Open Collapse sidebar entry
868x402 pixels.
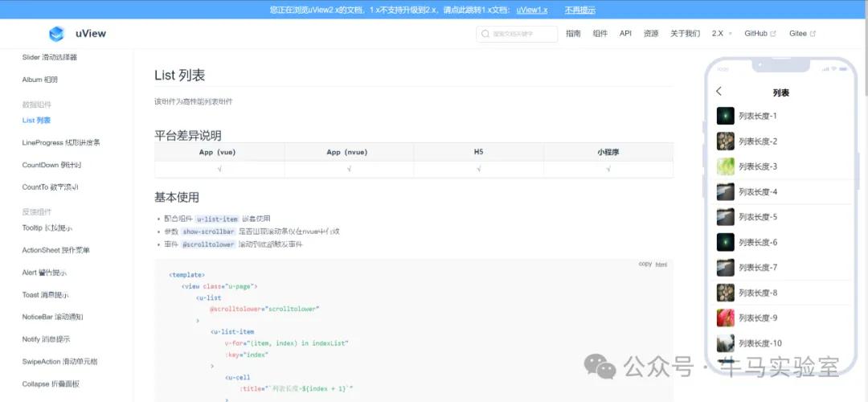coord(51,384)
